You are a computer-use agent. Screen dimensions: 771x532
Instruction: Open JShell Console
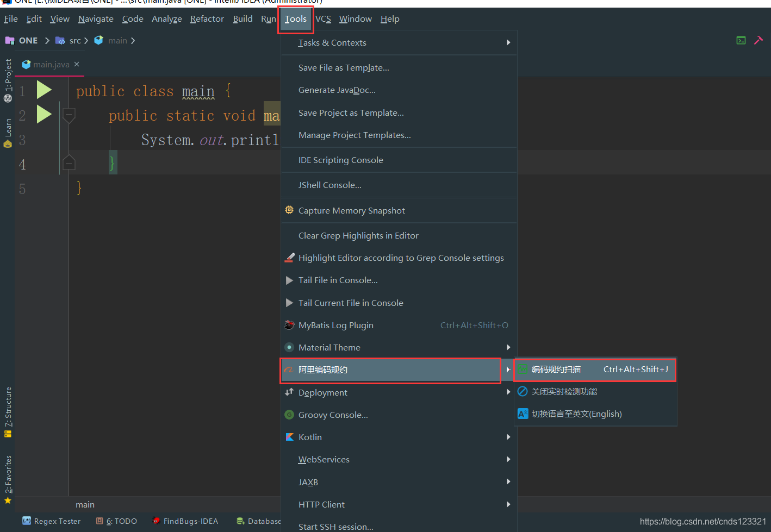point(399,185)
